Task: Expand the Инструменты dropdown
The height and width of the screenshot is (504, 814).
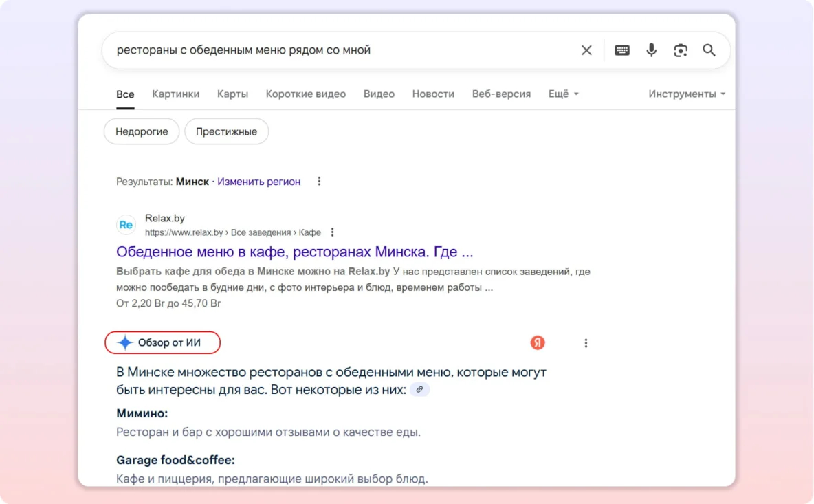Action: (x=687, y=94)
